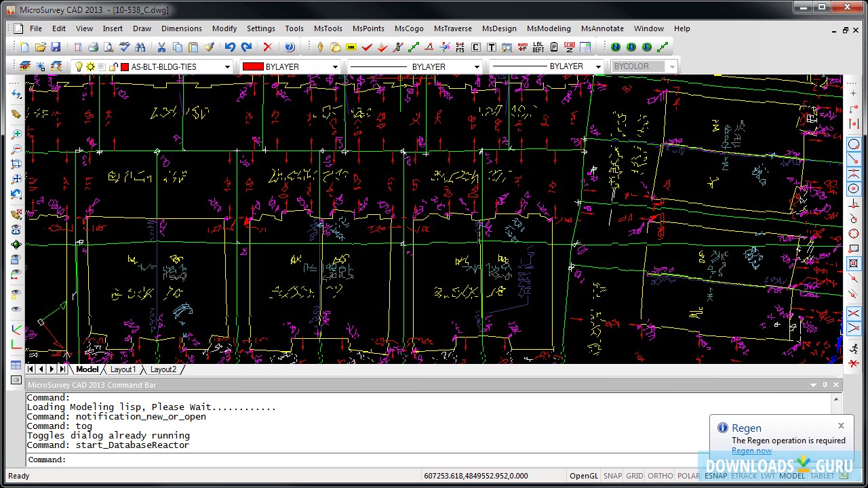Open the red BYLAYER color dropdown
Viewport: 868px width, 488px height.
(x=334, y=66)
